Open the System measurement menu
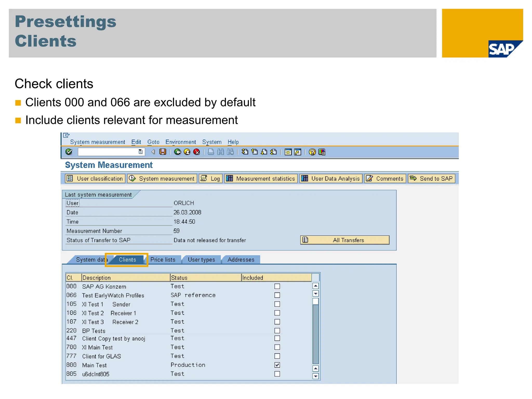Screen dimensions: 532x399 coord(98,142)
